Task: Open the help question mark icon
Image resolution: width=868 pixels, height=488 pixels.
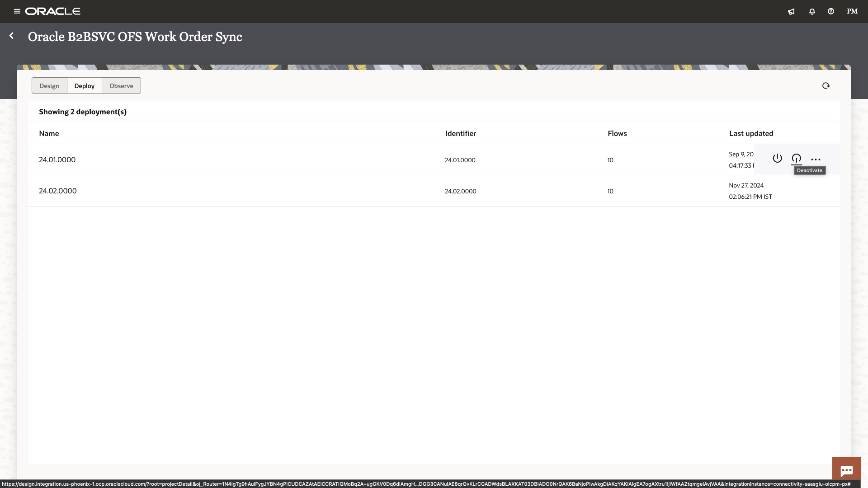Action: pyautogui.click(x=830, y=11)
